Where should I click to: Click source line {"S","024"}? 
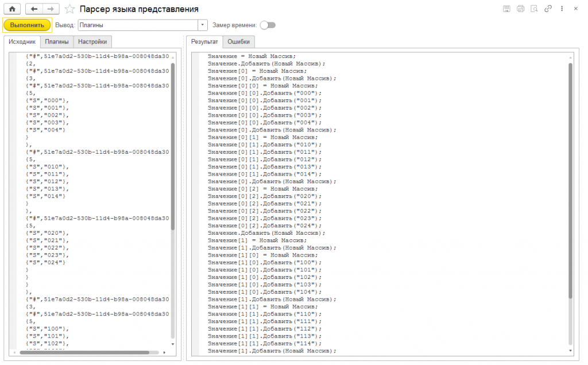pos(45,262)
